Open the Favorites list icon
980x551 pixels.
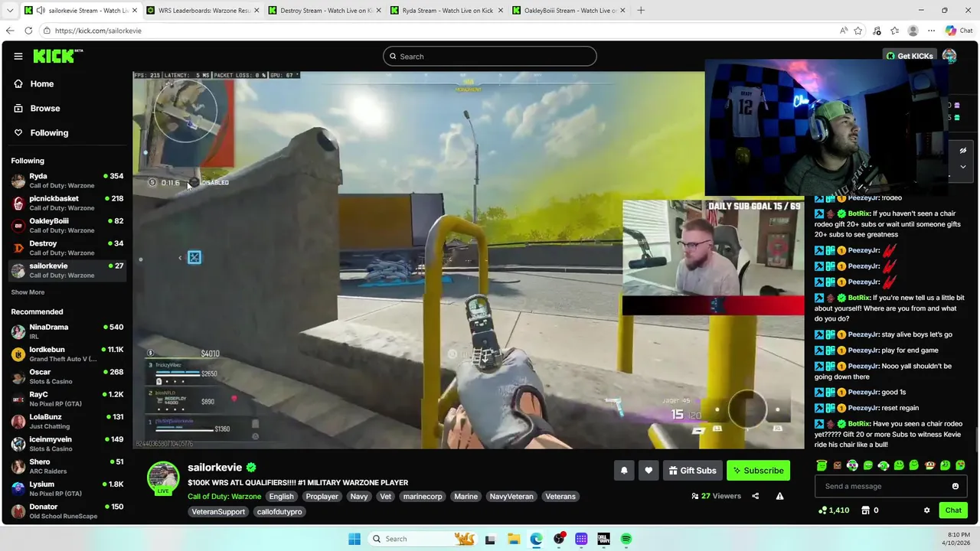(895, 31)
